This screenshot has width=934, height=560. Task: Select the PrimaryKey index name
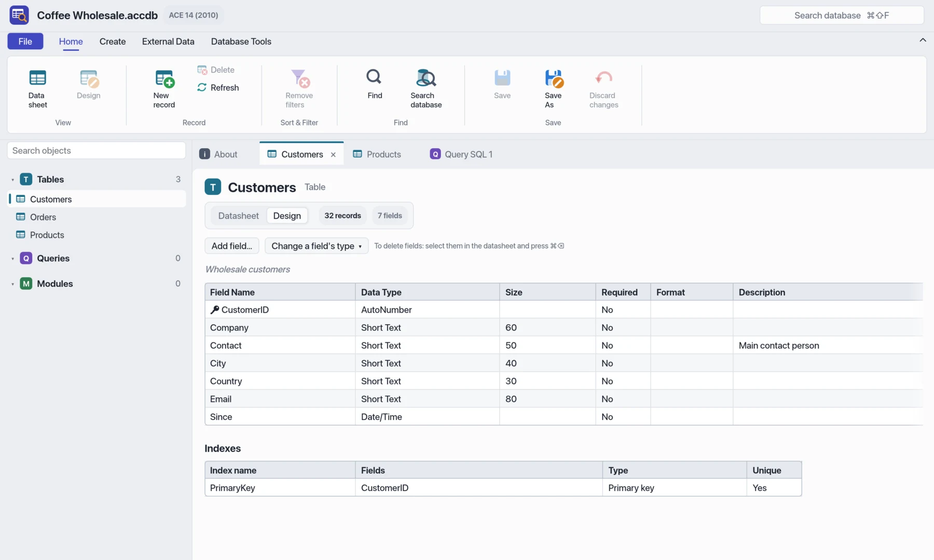280,488
